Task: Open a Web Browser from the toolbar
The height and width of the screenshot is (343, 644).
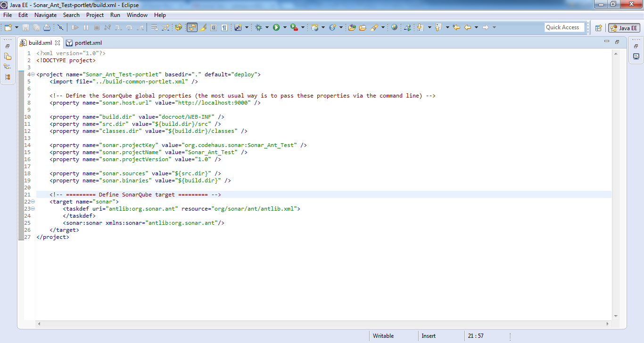Action: 394,27
